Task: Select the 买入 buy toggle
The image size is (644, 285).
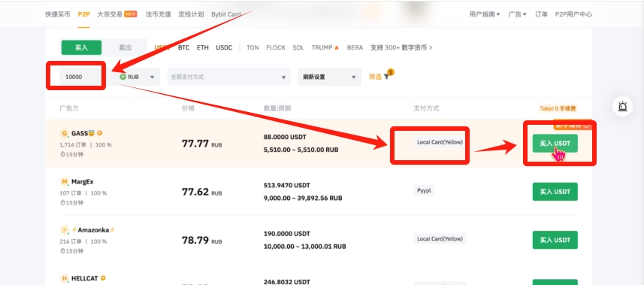Action: pos(81,47)
